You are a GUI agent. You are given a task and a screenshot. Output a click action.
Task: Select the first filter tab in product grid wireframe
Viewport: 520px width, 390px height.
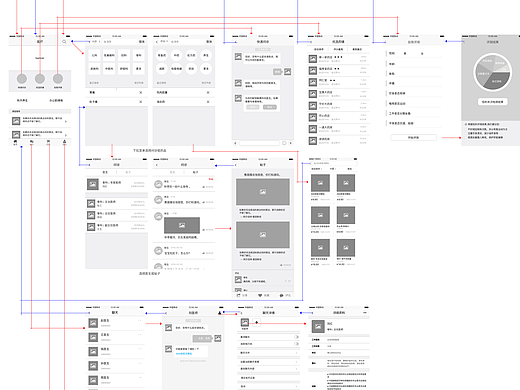[x=316, y=169]
